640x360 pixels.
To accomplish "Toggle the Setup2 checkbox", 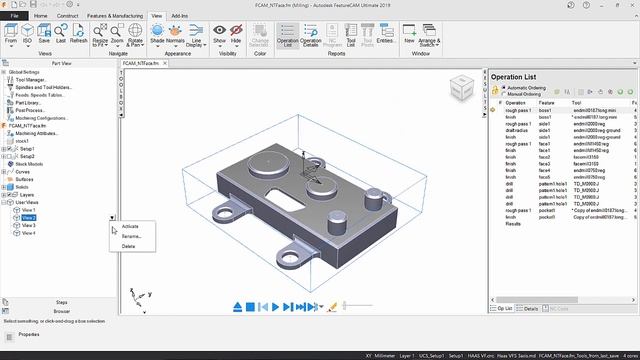I will [x=10, y=156].
